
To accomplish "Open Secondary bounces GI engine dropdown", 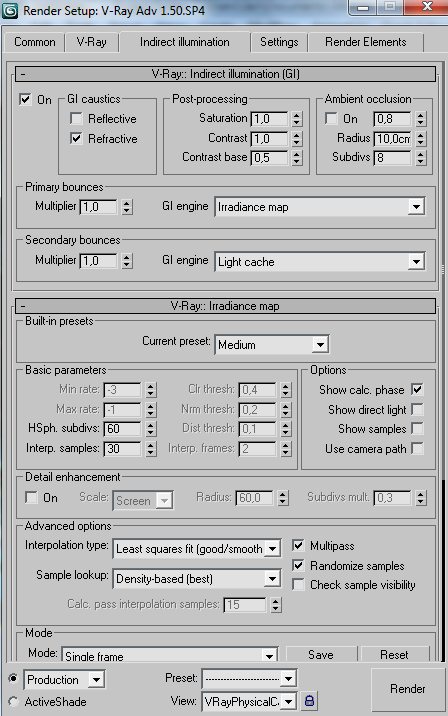I will click(320, 262).
